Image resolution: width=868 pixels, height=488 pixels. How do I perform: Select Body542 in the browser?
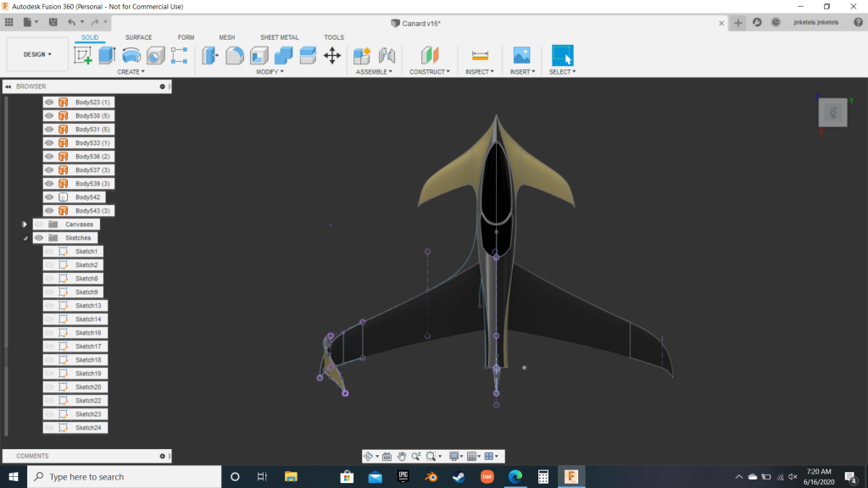(x=87, y=197)
